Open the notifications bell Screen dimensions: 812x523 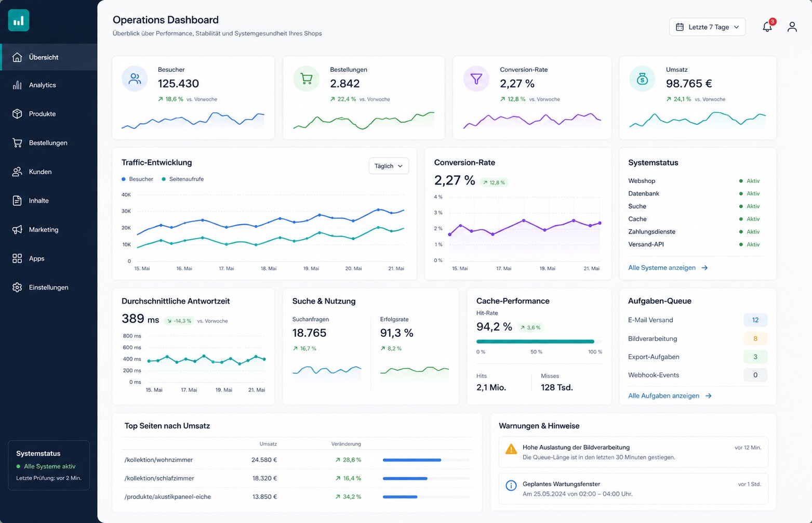767,27
